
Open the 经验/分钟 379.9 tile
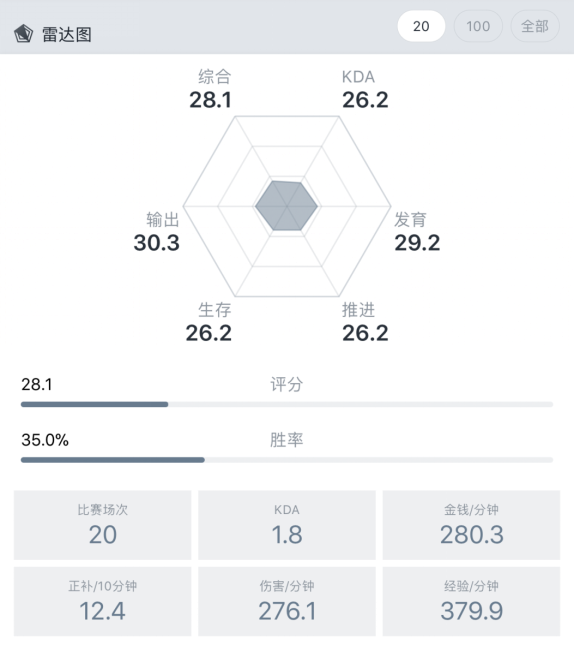(x=471, y=601)
